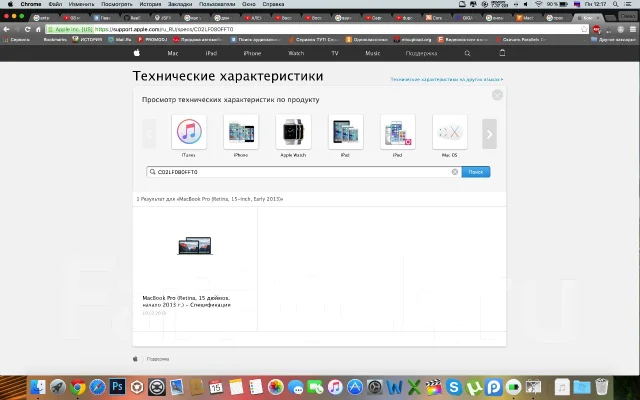
Task: Open Finder from the Dock
Action: 38,387
